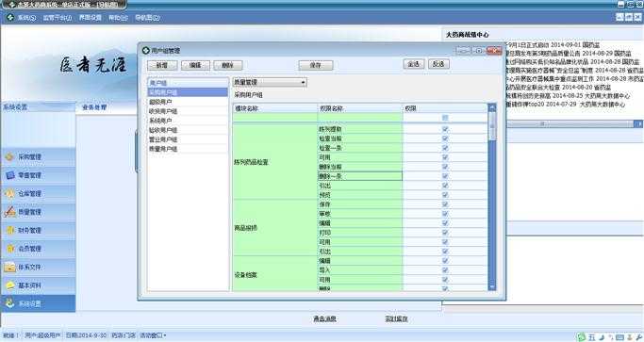
Task: Click the moon icon in system tray
Action: tap(602, 337)
